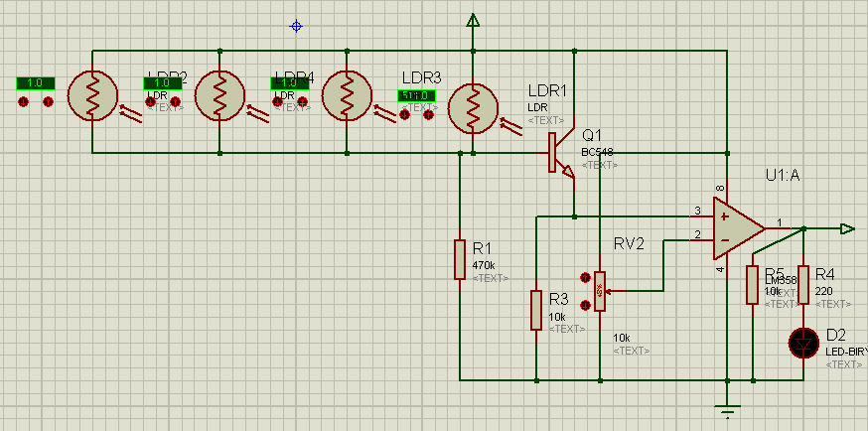Screen dimensions: 868x431
Task: Select the R3 10k resistor body
Action: 536,311
